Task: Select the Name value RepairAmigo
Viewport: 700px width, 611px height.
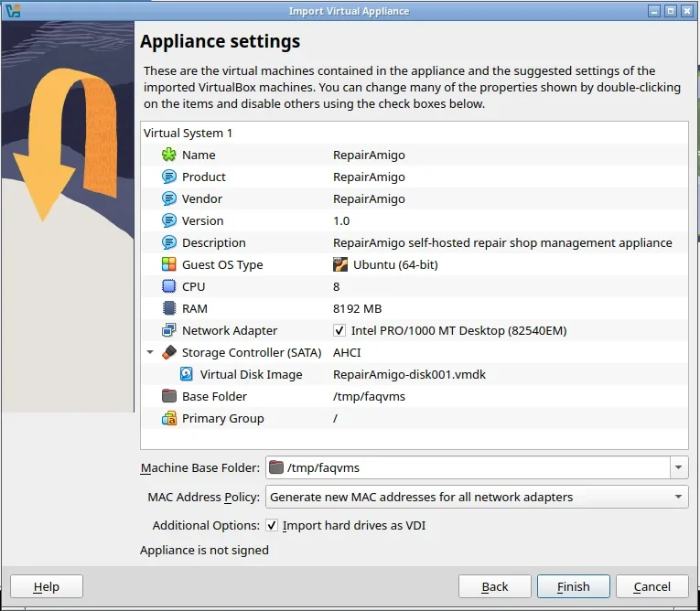Action: 369,155
